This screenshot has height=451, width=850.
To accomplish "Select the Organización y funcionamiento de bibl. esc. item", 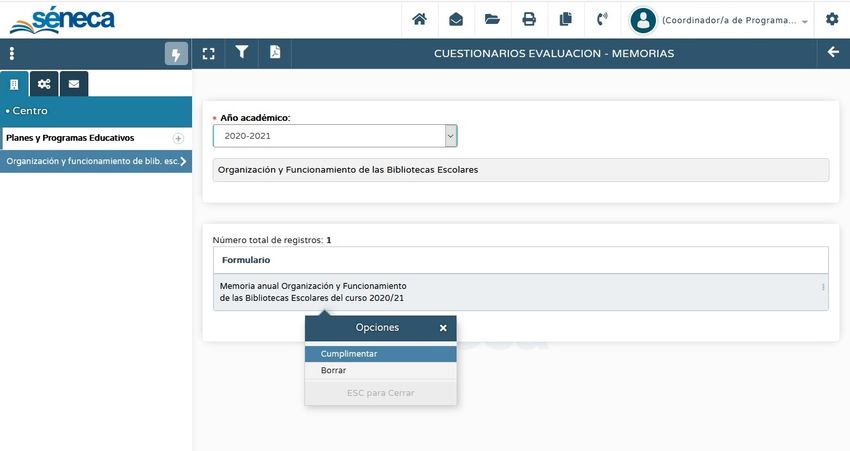I will pos(95,161).
